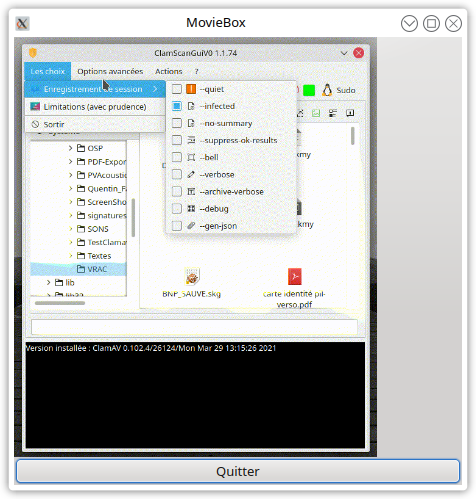Click the rightmost boxed toolbar icon

tap(350, 113)
